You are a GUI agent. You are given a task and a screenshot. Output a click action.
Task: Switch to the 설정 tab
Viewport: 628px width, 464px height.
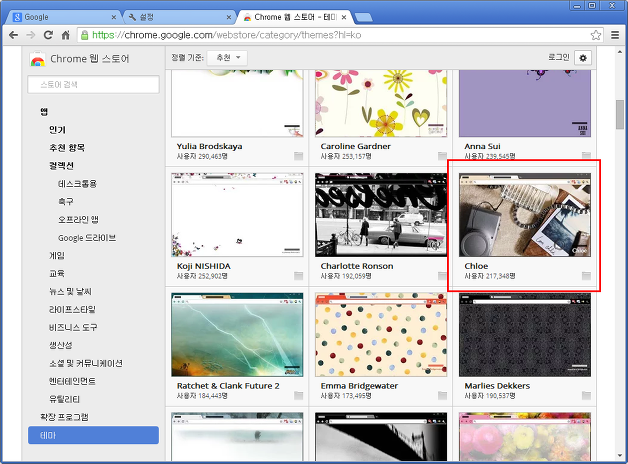tap(179, 17)
